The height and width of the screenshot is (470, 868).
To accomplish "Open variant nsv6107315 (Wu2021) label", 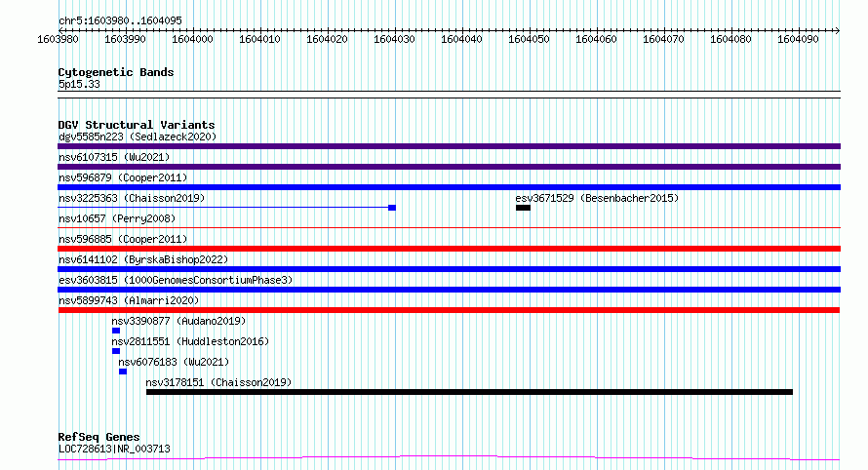I will tap(114, 157).
